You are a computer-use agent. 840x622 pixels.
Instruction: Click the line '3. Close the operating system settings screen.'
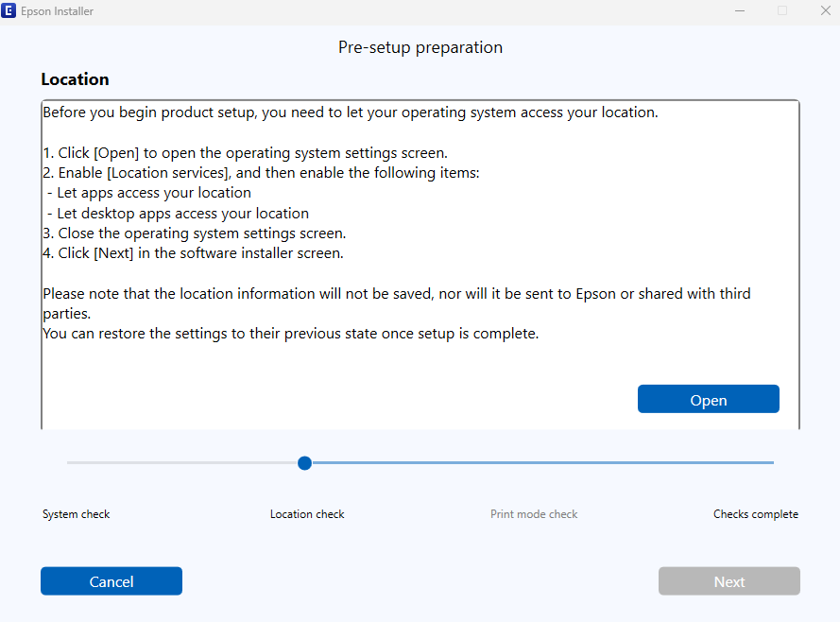[x=195, y=233]
